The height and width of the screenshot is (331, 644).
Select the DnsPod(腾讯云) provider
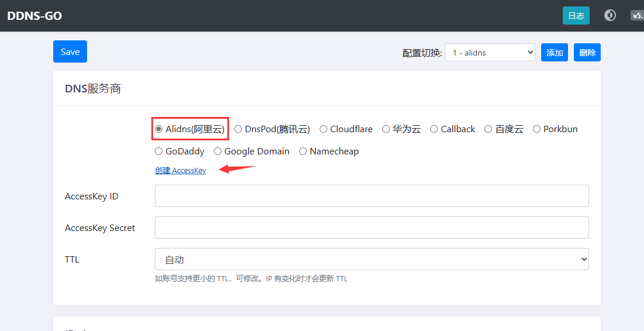(x=238, y=129)
